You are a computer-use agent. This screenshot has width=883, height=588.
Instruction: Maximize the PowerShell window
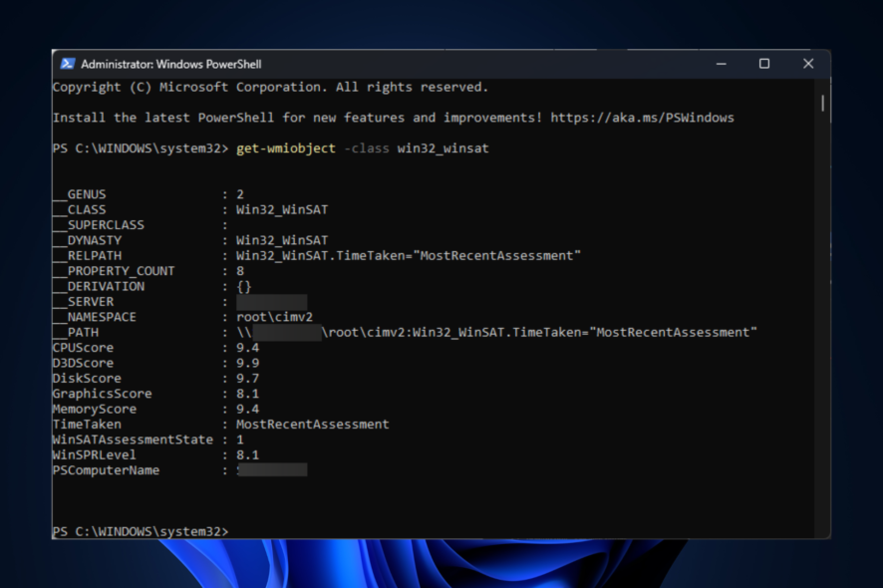tap(764, 64)
